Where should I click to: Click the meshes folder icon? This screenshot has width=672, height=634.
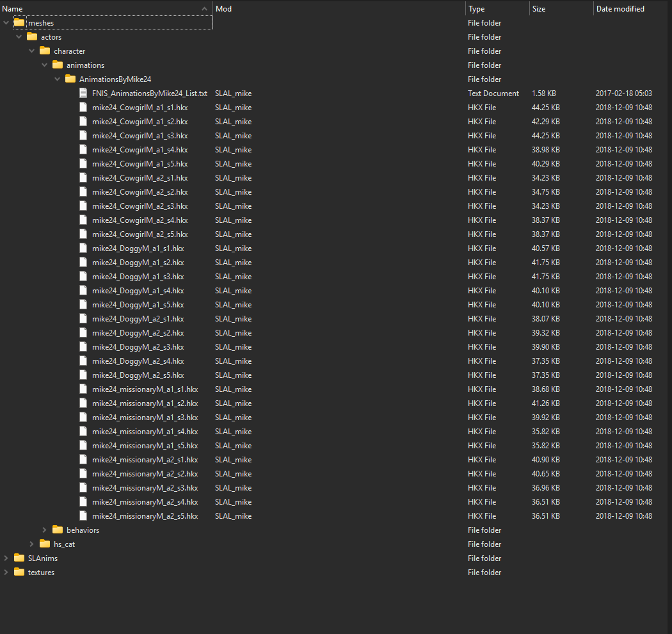point(19,22)
